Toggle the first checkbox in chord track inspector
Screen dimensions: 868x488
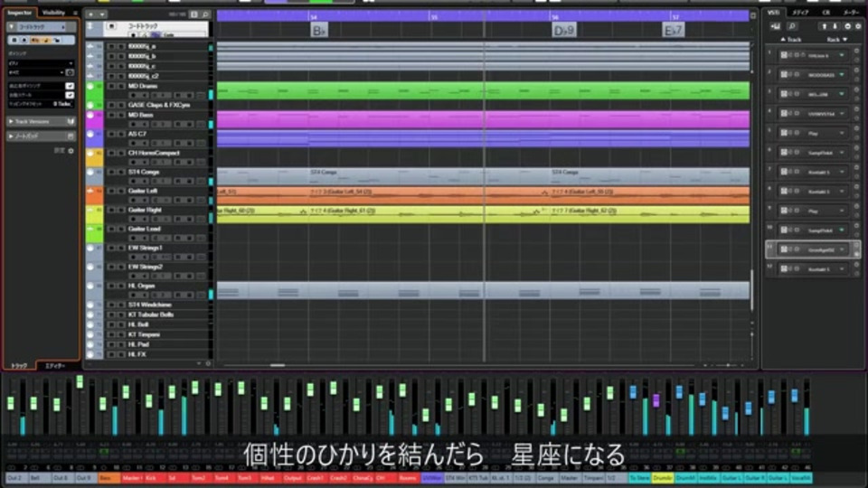coord(70,86)
